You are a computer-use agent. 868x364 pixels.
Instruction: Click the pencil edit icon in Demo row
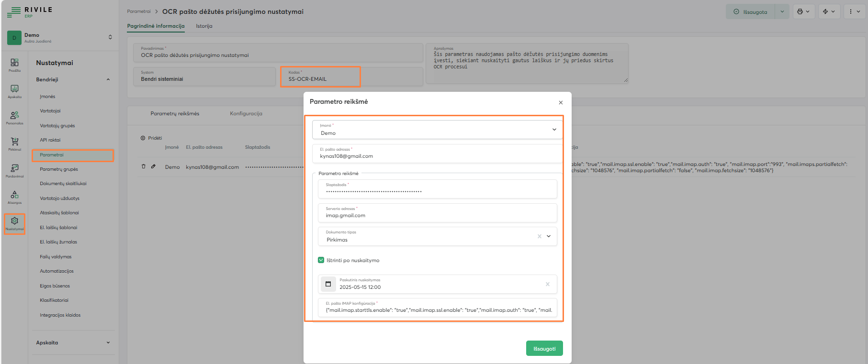point(153,166)
